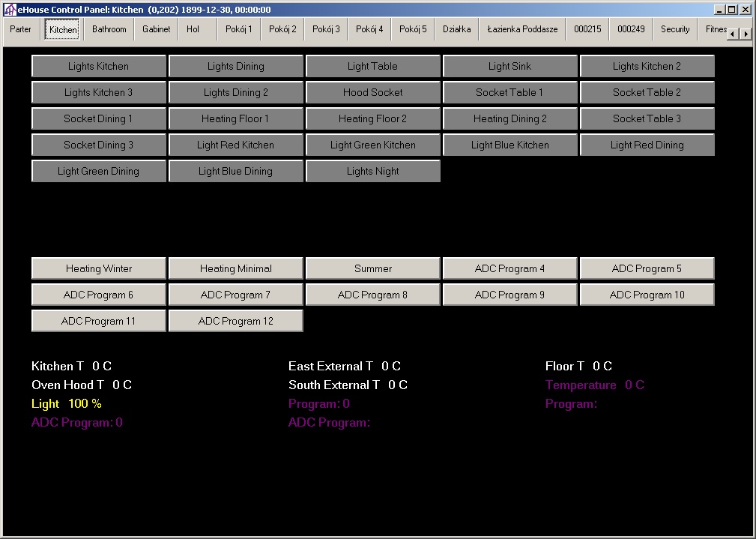This screenshot has height=539, width=756.
Task: Click the Light 100 % level readout
Action: pos(67,403)
